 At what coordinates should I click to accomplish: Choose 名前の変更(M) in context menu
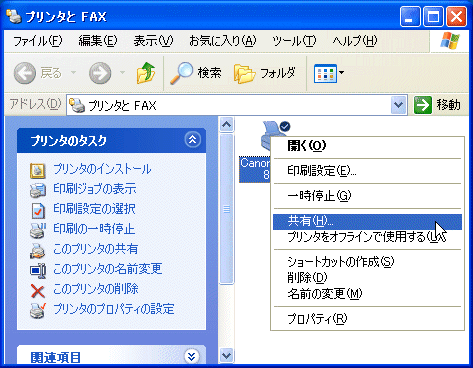[367, 294]
